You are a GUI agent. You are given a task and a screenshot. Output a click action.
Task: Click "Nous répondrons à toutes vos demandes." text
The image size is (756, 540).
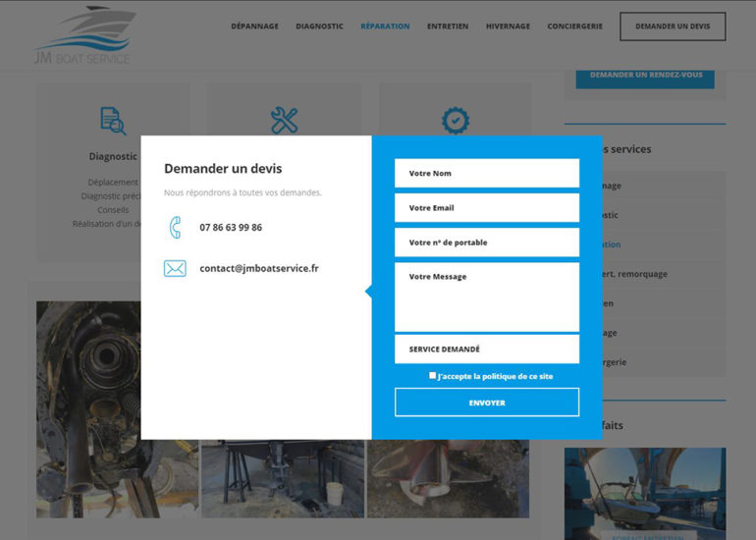[x=243, y=192]
